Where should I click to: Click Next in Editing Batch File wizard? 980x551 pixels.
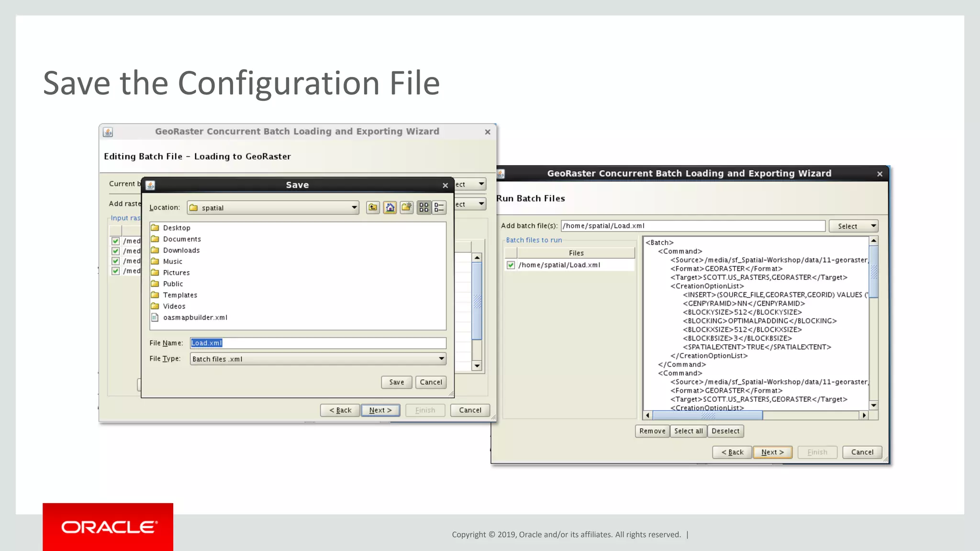(380, 410)
